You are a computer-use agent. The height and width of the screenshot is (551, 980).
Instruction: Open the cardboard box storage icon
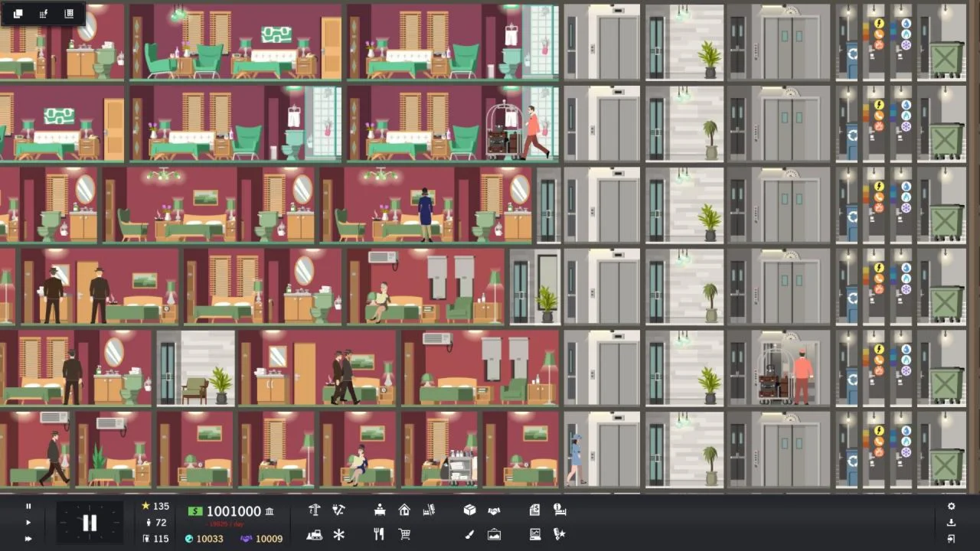(x=470, y=510)
